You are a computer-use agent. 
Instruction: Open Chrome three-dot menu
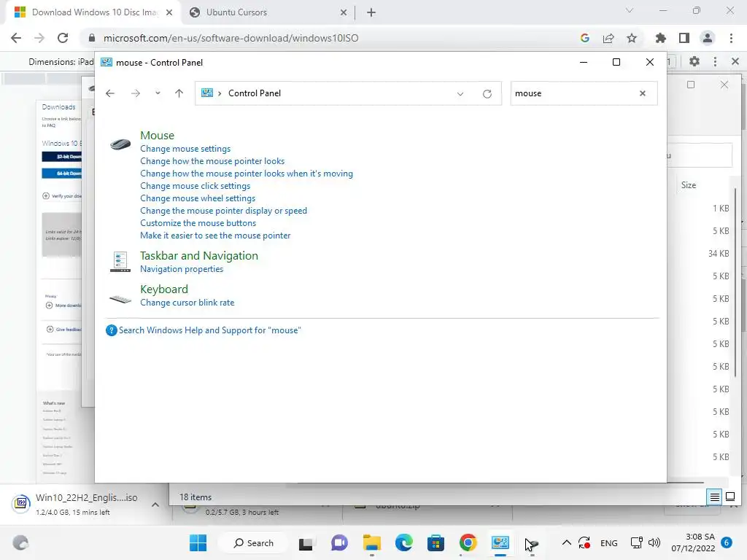(x=731, y=38)
